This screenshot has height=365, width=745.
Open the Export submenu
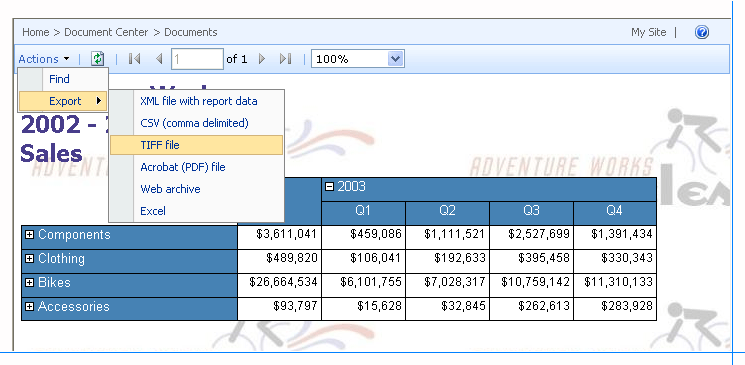pos(63,101)
